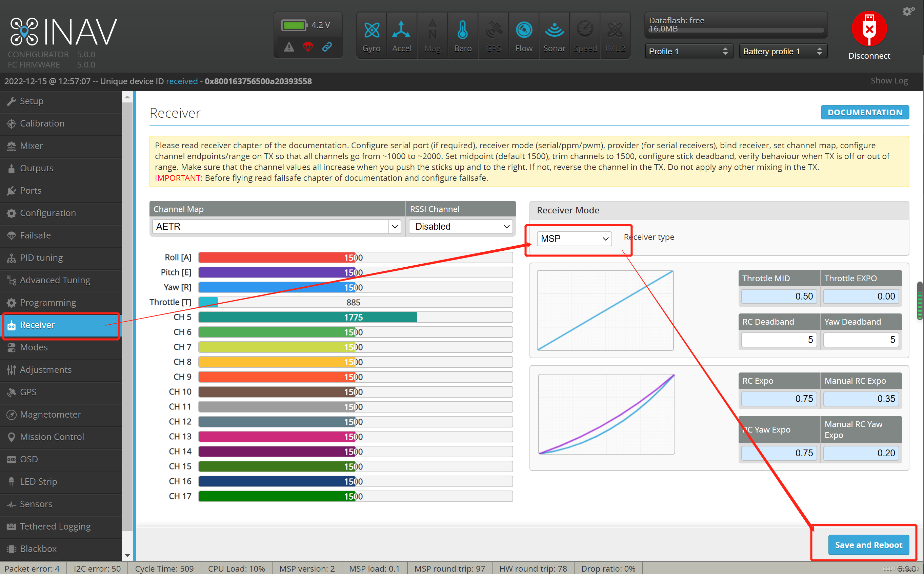The image size is (924, 574).
Task: Click the Yaw Deadband input field
Action: click(861, 340)
